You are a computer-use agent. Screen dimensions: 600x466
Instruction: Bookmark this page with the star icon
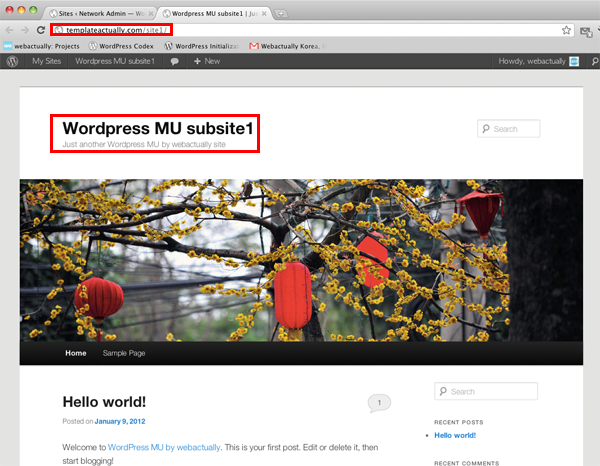(x=566, y=30)
